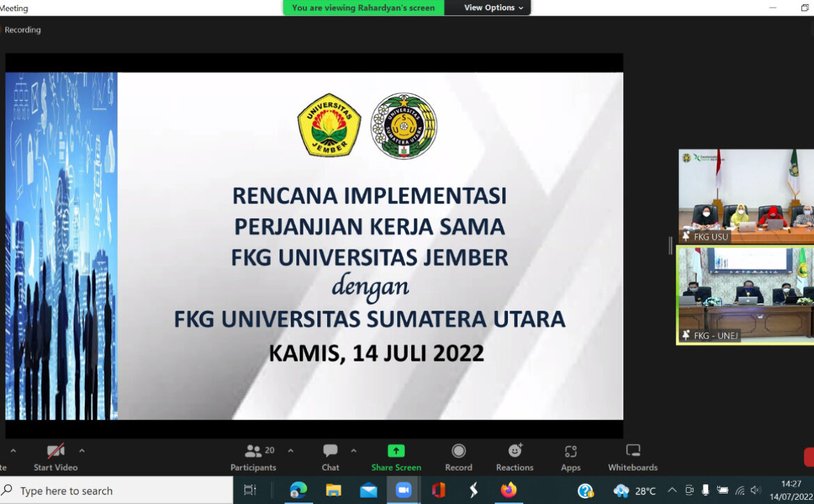Open the Participants panel
Image resolution: width=814 pixels, height=504 pixels.
coord(253,457)
